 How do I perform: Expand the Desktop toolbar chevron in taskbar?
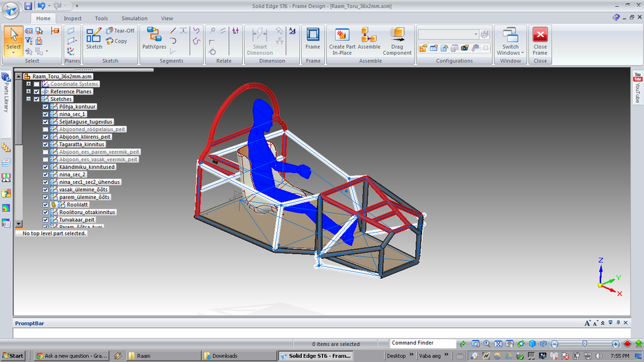click(x=411, y=355)
